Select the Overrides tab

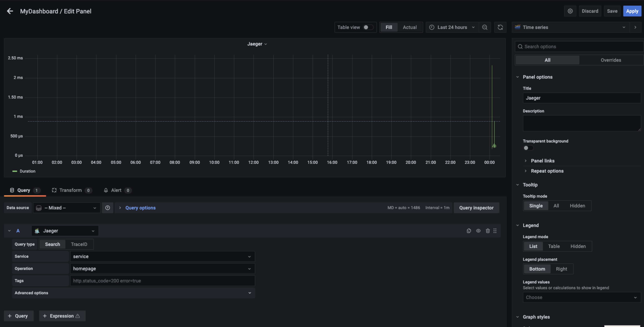point(611,60)
